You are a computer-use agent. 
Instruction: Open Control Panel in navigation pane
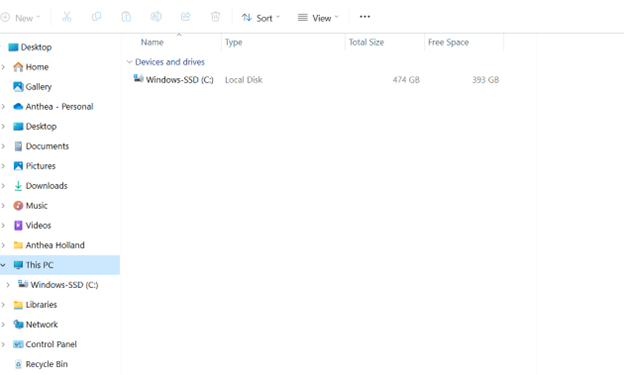51,344
